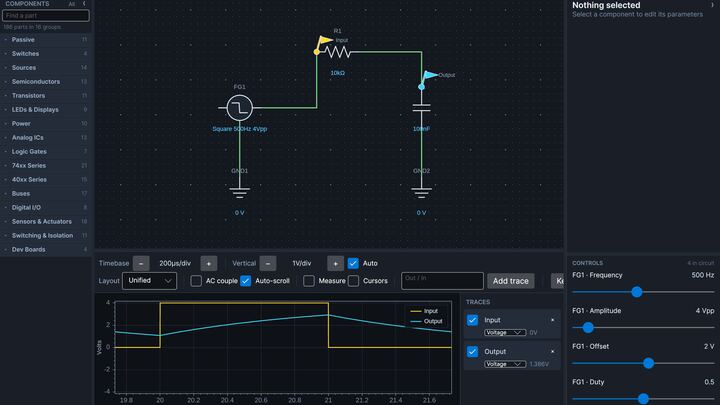Collapse the Components panel arrow

84,4
